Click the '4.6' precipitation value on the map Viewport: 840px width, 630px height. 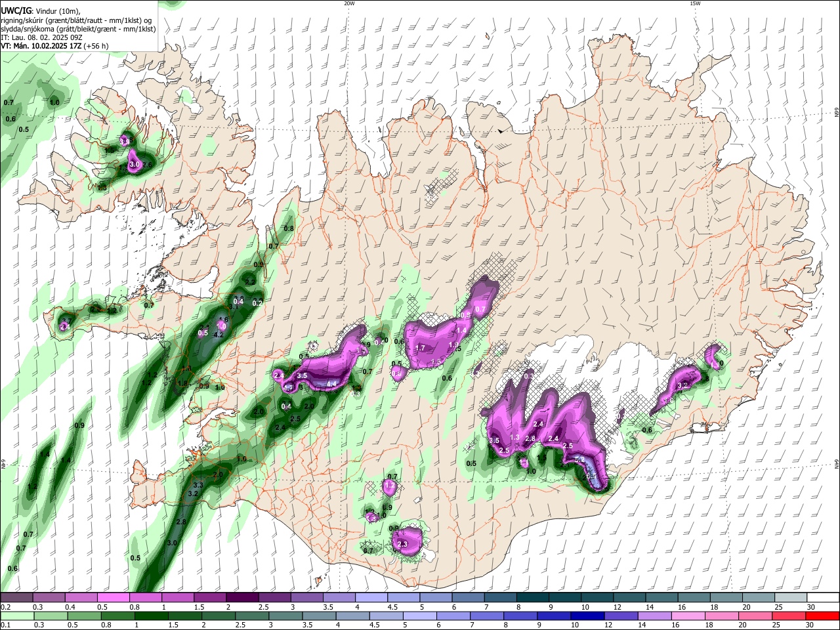[223, 320]
